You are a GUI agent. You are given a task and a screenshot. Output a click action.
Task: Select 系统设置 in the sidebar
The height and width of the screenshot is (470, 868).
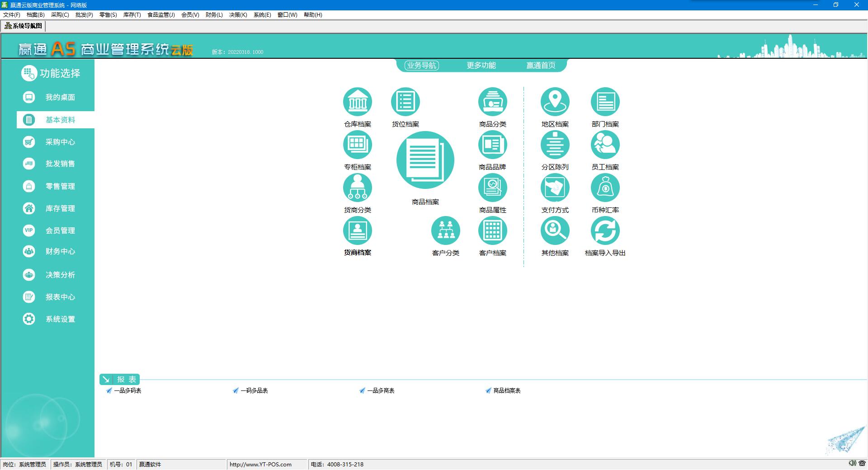pyautogui.click(x=60, y=319)
